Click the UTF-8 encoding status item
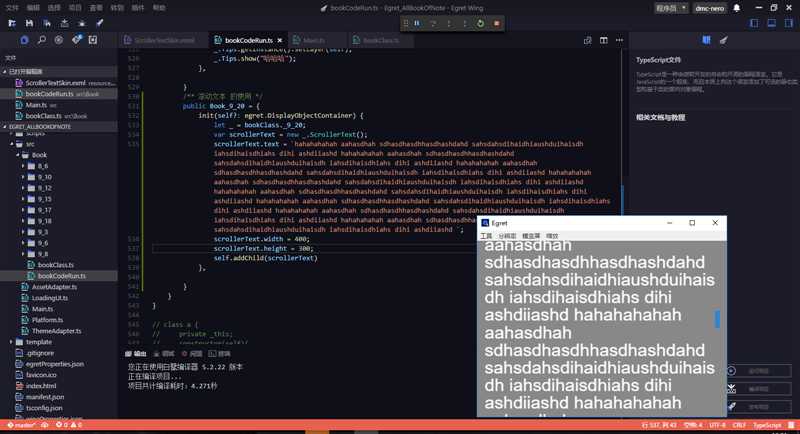800x434 pixels. [717, 425]
